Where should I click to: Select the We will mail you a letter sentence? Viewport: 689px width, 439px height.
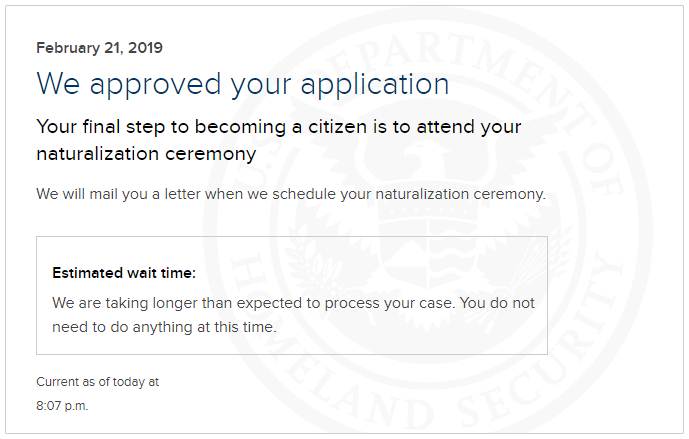291,194
